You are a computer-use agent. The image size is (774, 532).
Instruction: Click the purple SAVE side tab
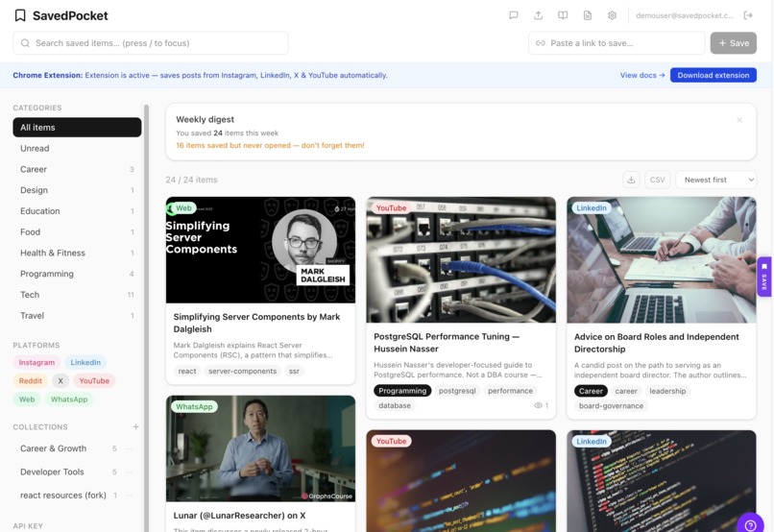point(764,277)
